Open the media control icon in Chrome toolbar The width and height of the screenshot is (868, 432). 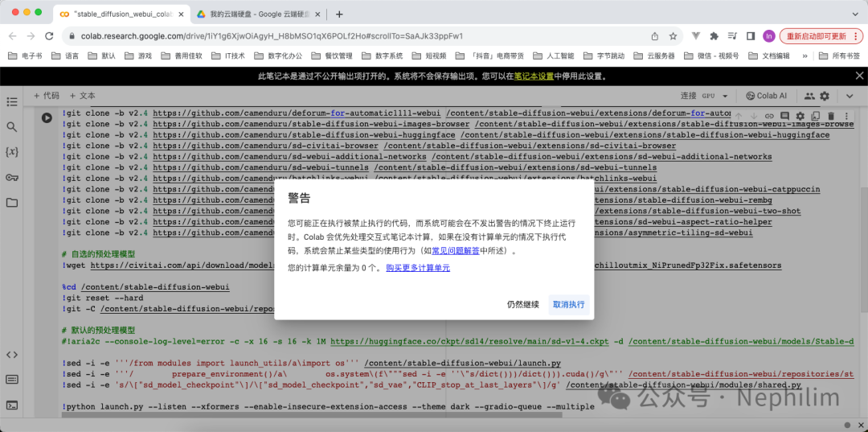tap(732, 36)
